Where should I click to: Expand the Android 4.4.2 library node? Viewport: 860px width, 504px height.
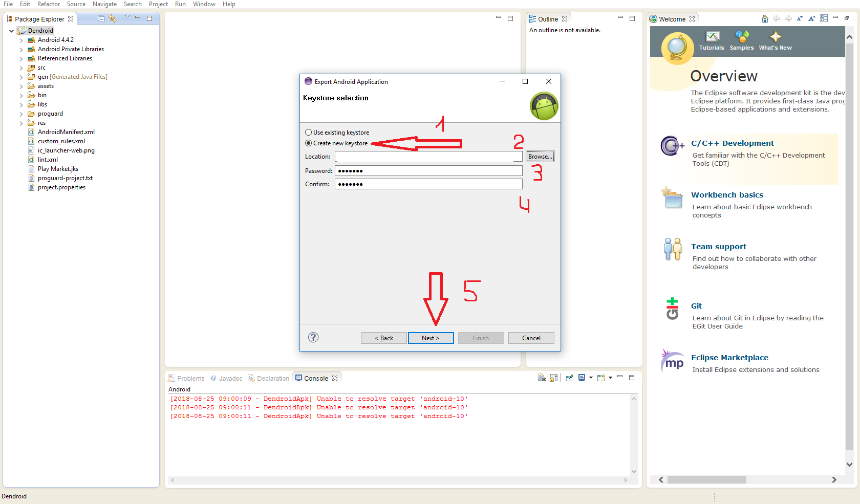[x=21, y=40]
